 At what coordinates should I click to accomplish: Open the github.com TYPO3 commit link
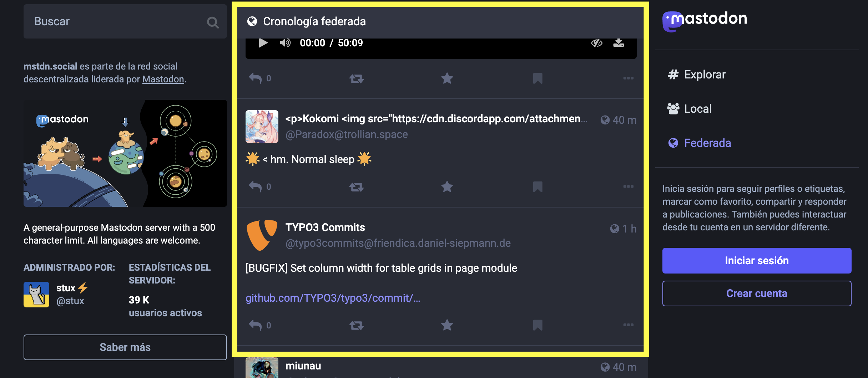[333, 298]
